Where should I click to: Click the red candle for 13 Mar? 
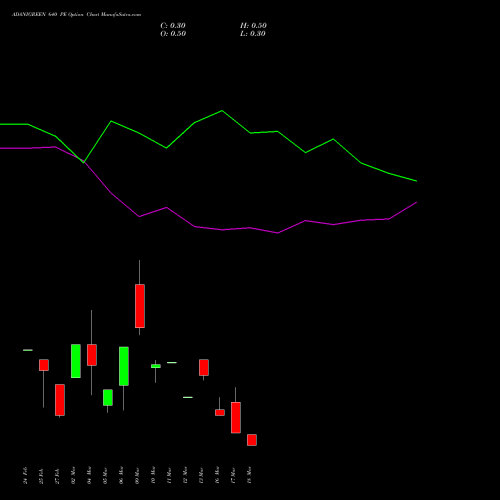click(x=204, y=368)
